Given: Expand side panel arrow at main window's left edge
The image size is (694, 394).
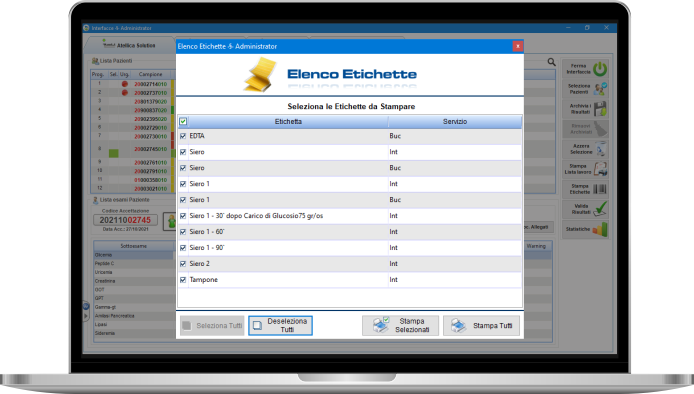Looking at the screenshot, I should 86,316.
